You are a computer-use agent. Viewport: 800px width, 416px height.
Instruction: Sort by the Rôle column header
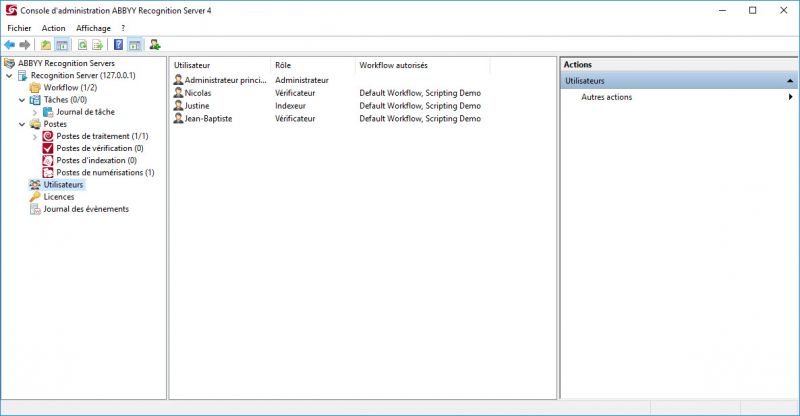click(313, 65)
